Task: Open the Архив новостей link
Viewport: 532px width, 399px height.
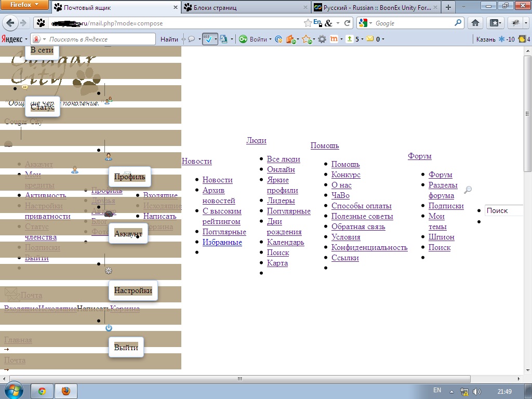Action: (219, 195)
